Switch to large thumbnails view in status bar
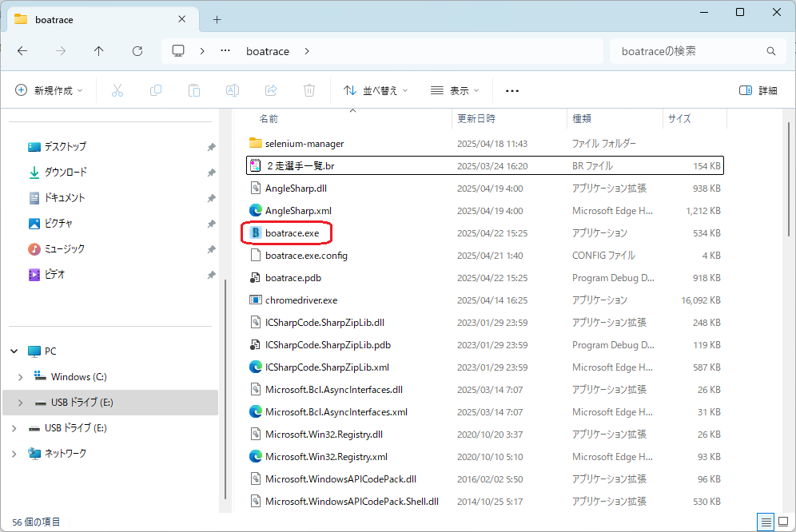The height and width of the screenshot is (532, 796). point(783,522)
